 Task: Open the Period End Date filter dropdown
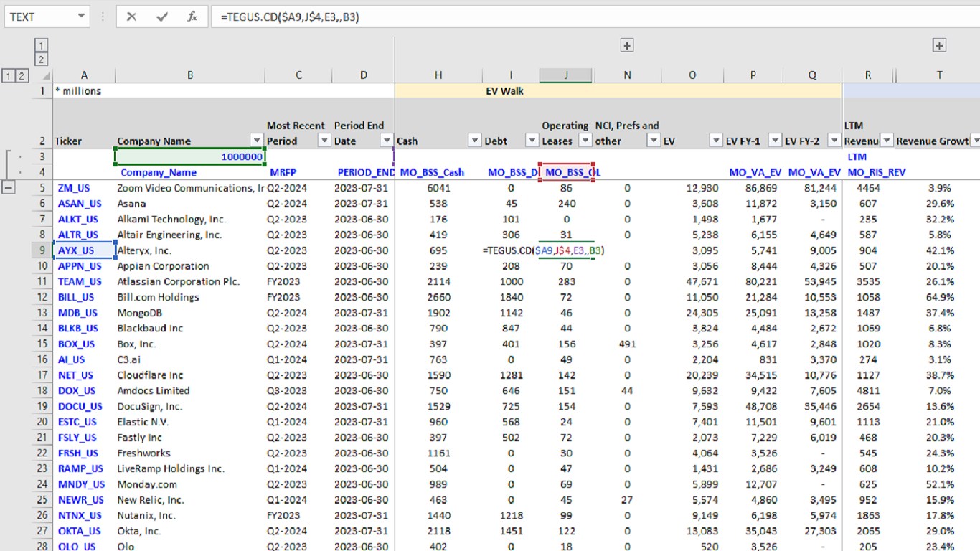point(387,141)
